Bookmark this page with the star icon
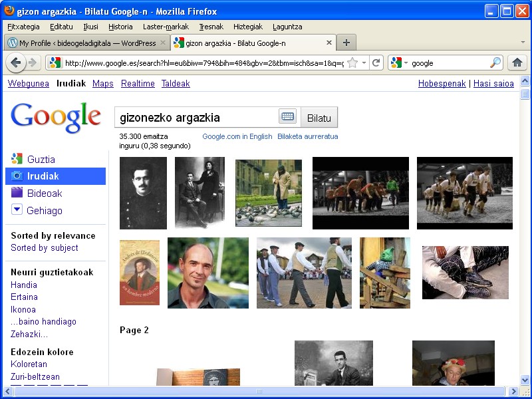 pos(352,63)
